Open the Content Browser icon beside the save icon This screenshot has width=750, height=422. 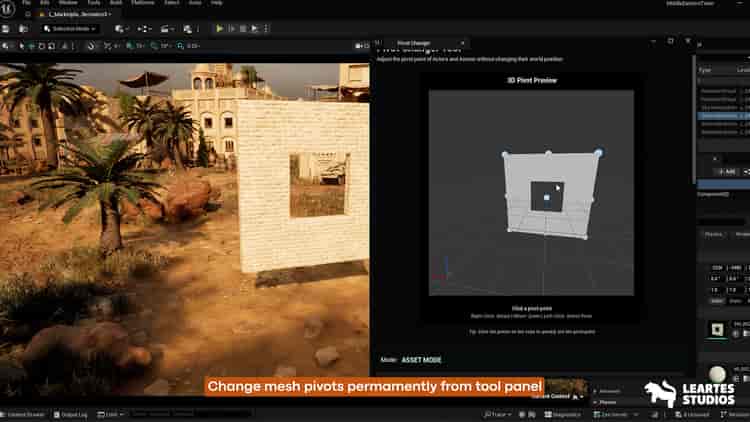tap(23, 29)
